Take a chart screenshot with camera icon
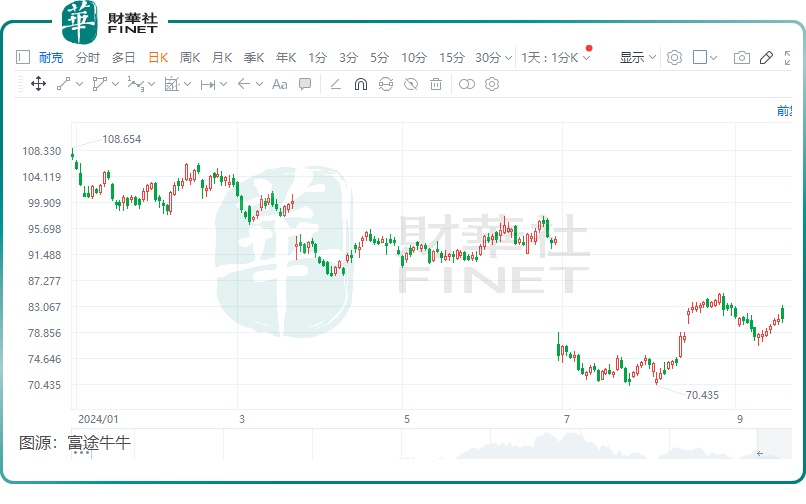The width and height of the screenshot is (806, 504). (x=741, y=58)
